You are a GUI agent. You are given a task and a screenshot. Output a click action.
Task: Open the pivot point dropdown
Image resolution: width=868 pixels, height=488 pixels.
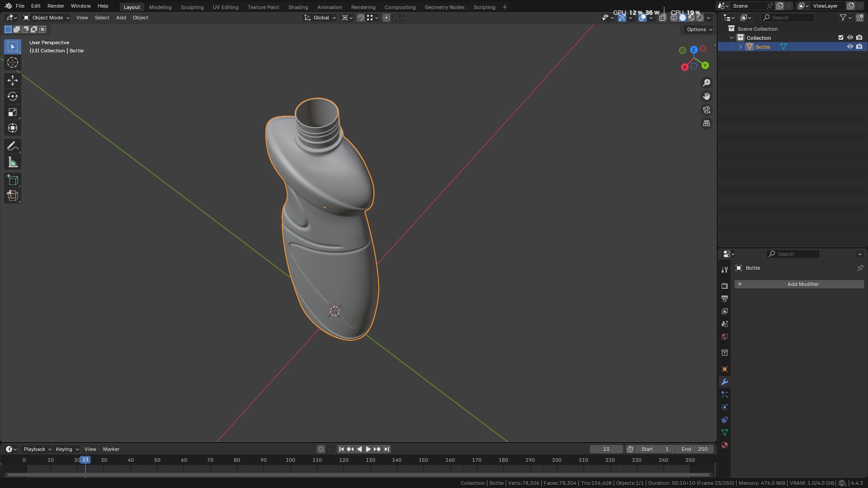[347, 18]
